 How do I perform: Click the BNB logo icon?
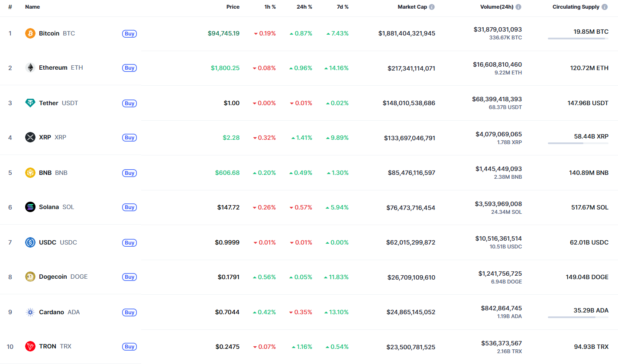[30, 173]
